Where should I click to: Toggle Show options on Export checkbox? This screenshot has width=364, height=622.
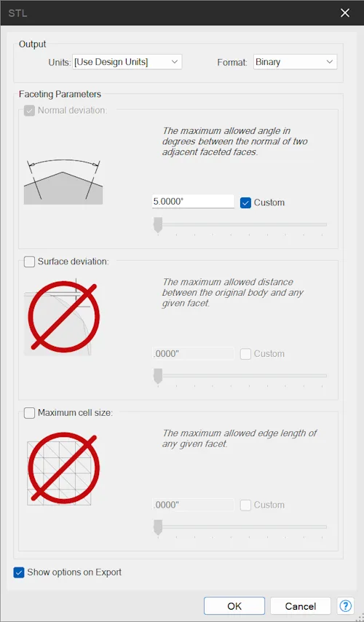point(19,572)
